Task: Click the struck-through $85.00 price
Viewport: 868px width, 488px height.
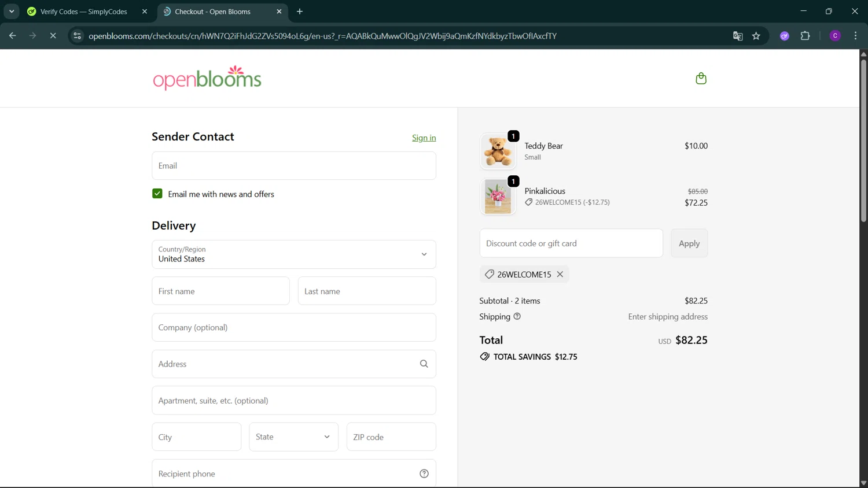Action: pyautogui.click(x=697, y=191)
